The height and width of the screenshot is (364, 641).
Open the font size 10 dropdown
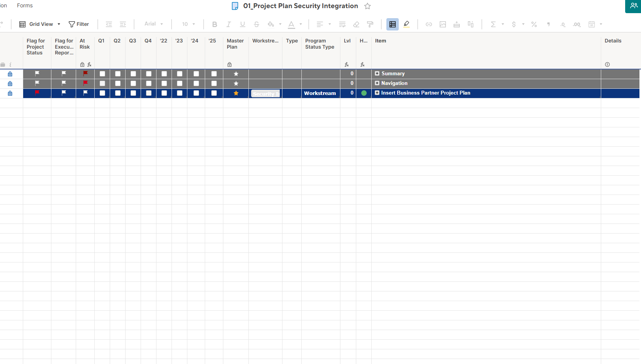point(189,24)
